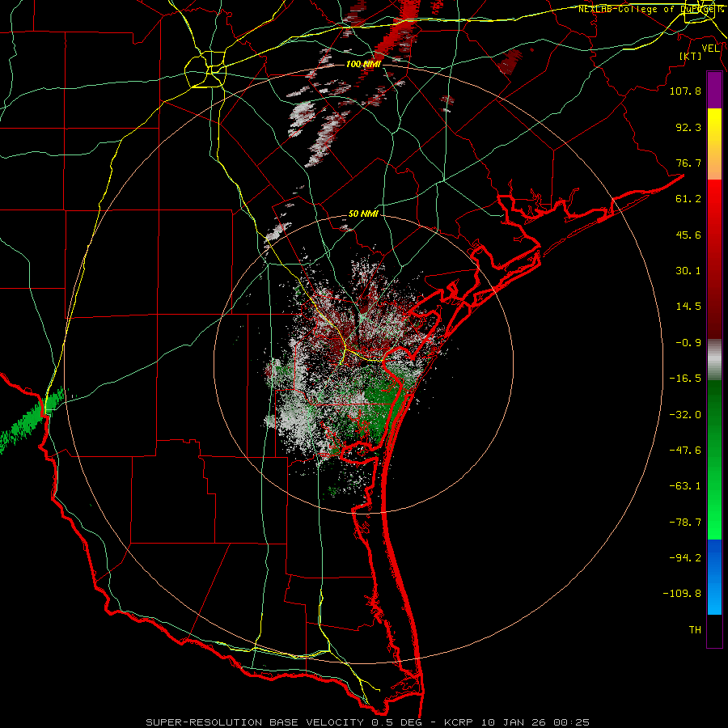Click the -32.0 velocity scale value

(685, 415)
